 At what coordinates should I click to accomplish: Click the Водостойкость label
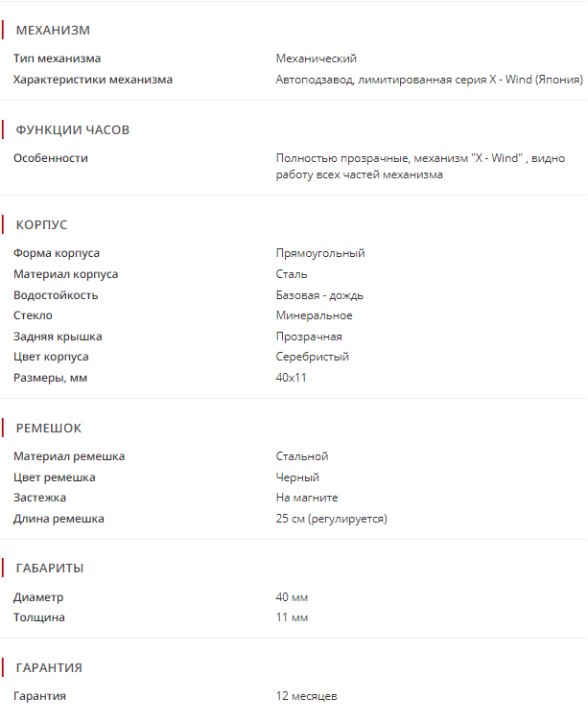[x=56, y=295]
